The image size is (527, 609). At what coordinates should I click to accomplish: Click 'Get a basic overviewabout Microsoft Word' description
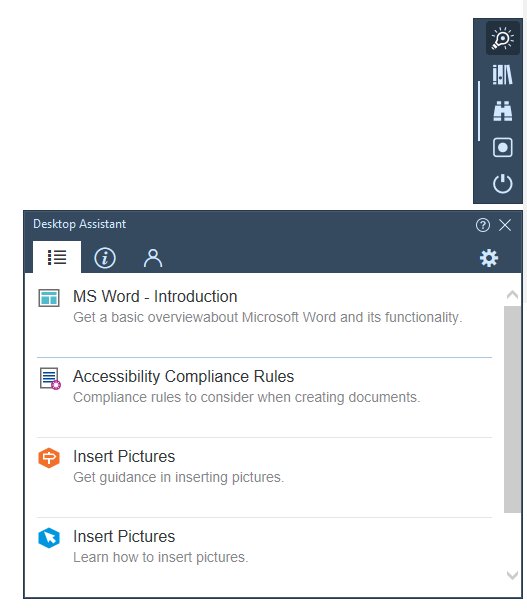[268, 318]
